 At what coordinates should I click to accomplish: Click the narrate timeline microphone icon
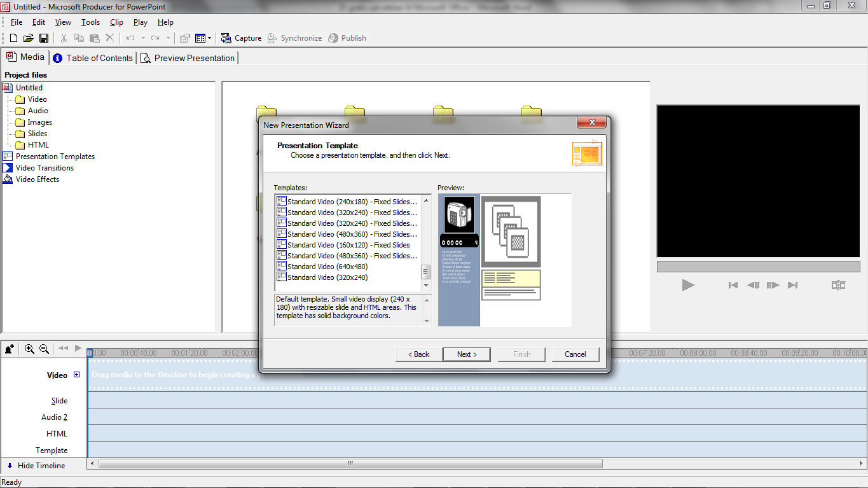pyautogui.click(x=10, y=349)
